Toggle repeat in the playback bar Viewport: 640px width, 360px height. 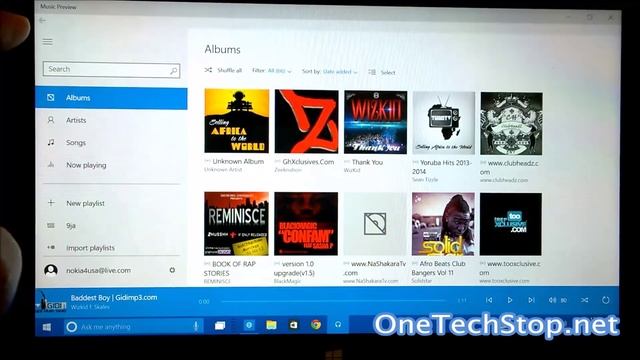coord(606,300)
